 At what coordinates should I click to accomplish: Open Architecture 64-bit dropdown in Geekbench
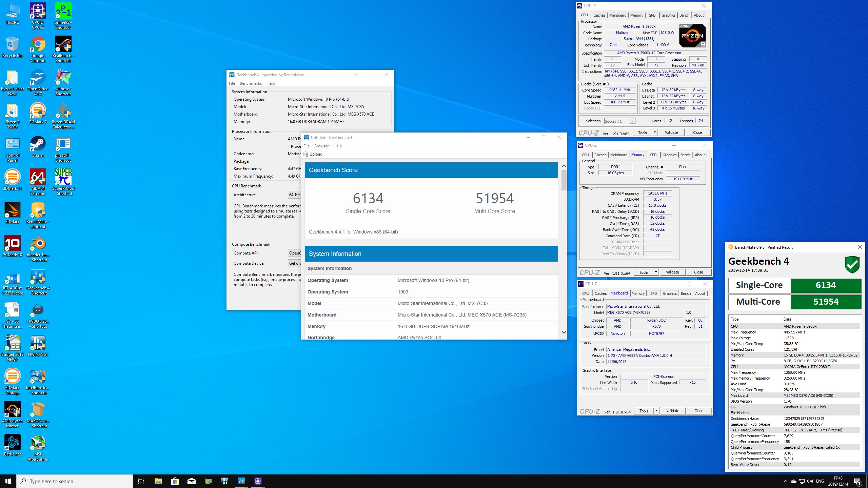(294, 195)
